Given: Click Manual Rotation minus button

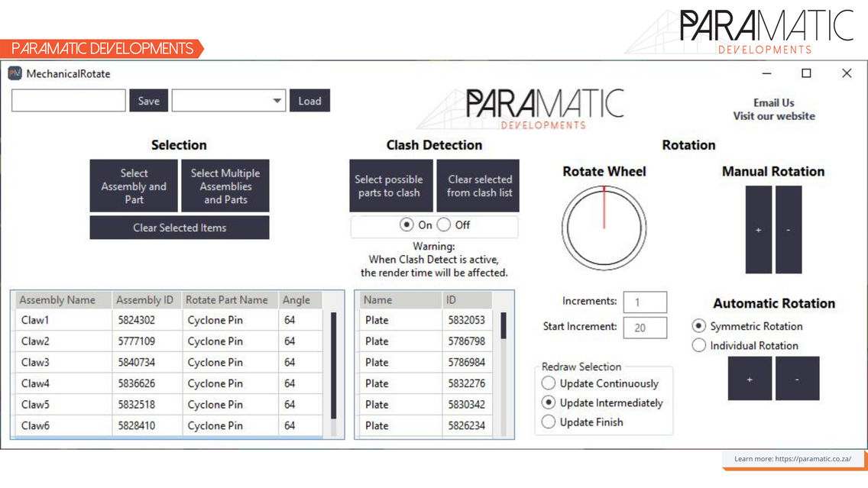Looking at the screenshot, I should point(789,230).
